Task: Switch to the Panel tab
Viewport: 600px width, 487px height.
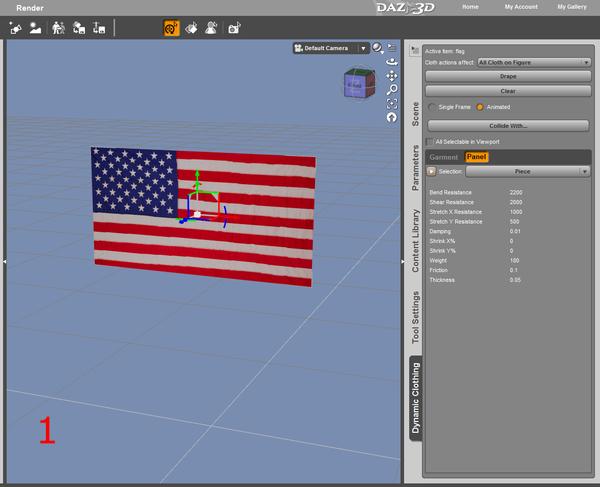Action: coord(476,157)
